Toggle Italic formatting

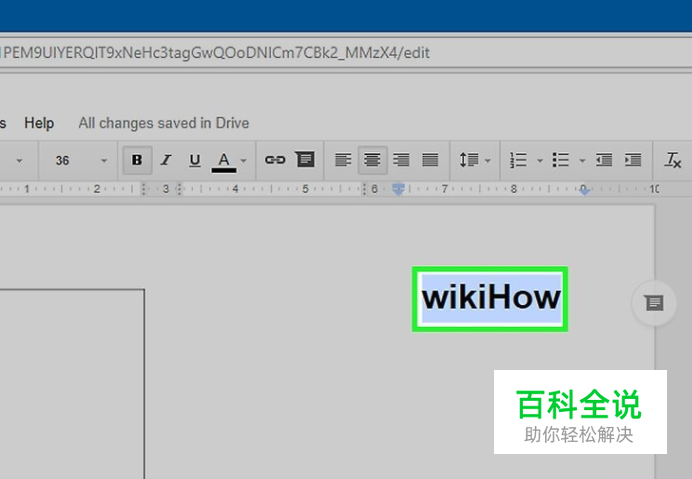point(166,160)
